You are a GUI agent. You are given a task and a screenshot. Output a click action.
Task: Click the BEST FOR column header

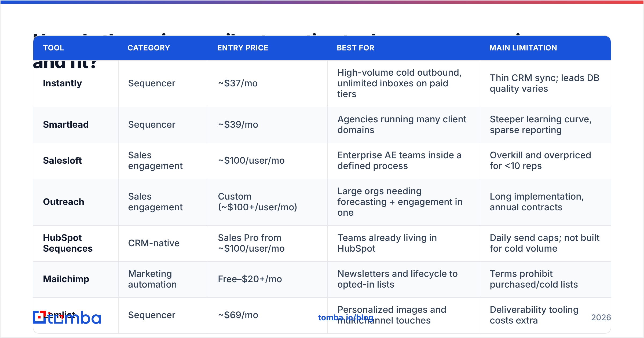(x=356, y=48)
